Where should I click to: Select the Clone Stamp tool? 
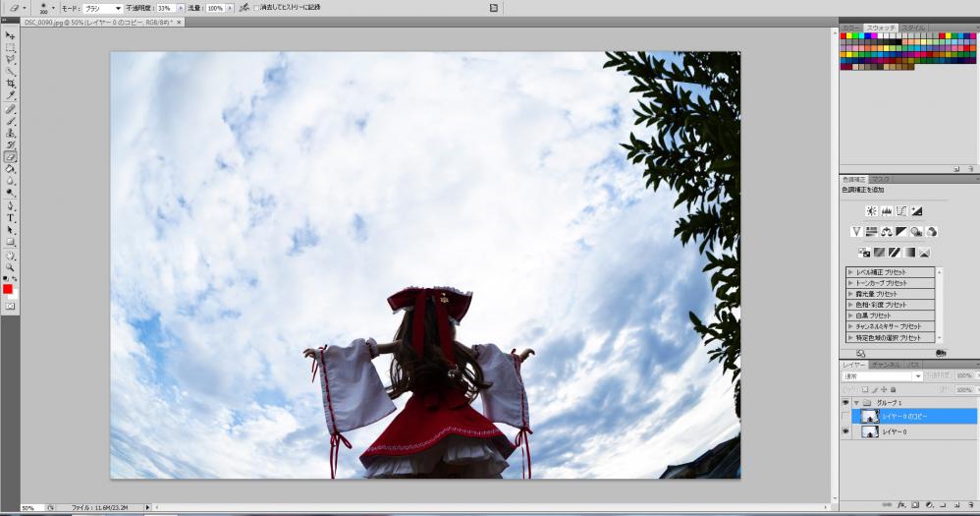click(10, 134)
